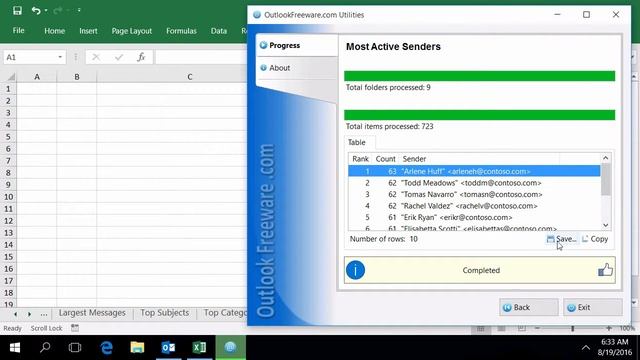Click the next sheet navigation arrow

[29, 314]
